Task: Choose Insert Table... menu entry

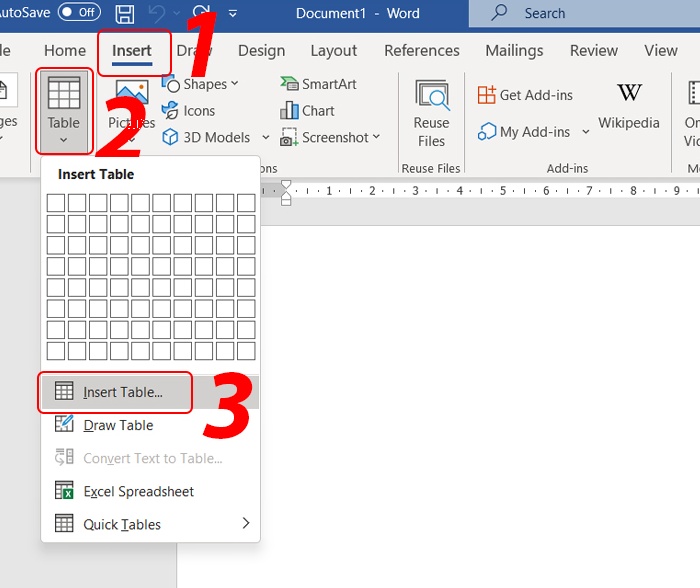Action: pyautogui.click(x=150, y=392)
